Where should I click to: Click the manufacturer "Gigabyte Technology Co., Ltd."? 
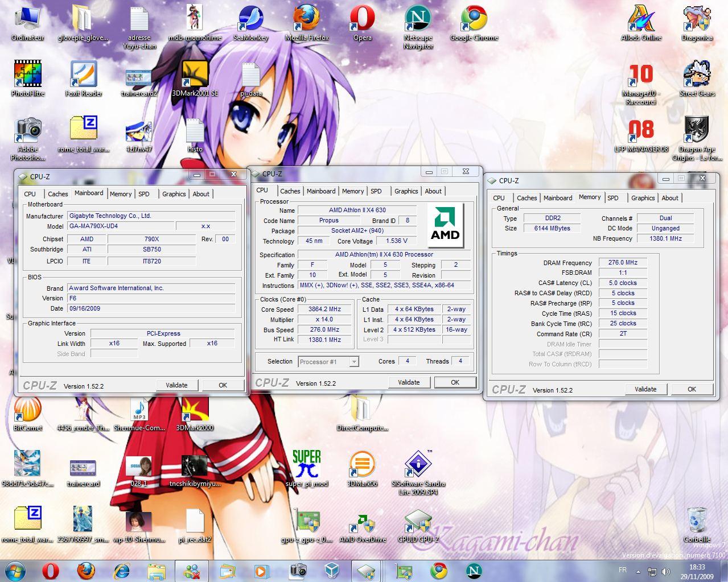pos(151,216)
